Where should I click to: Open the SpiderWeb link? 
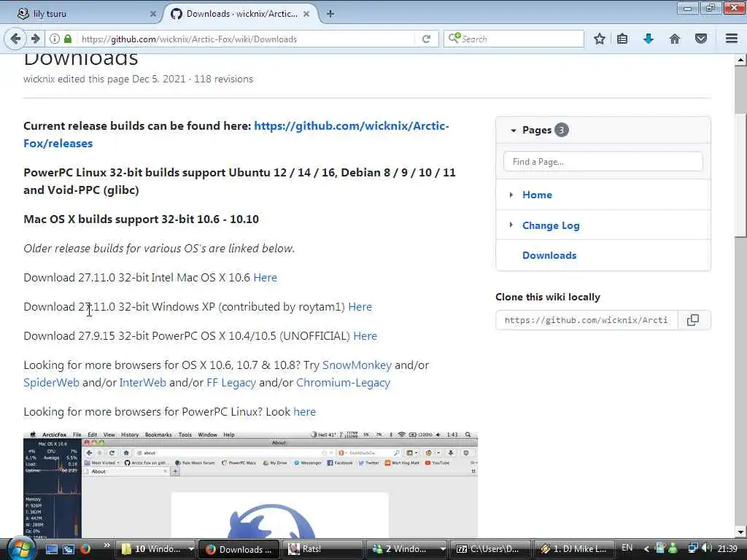coord(52,383)
